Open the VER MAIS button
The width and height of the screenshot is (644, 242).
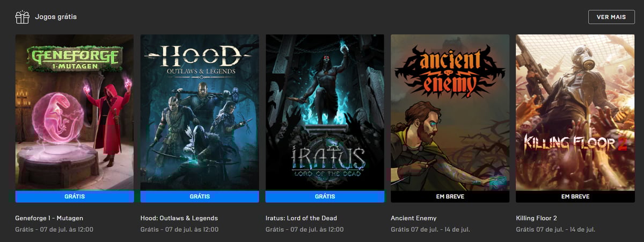(611, 17)
